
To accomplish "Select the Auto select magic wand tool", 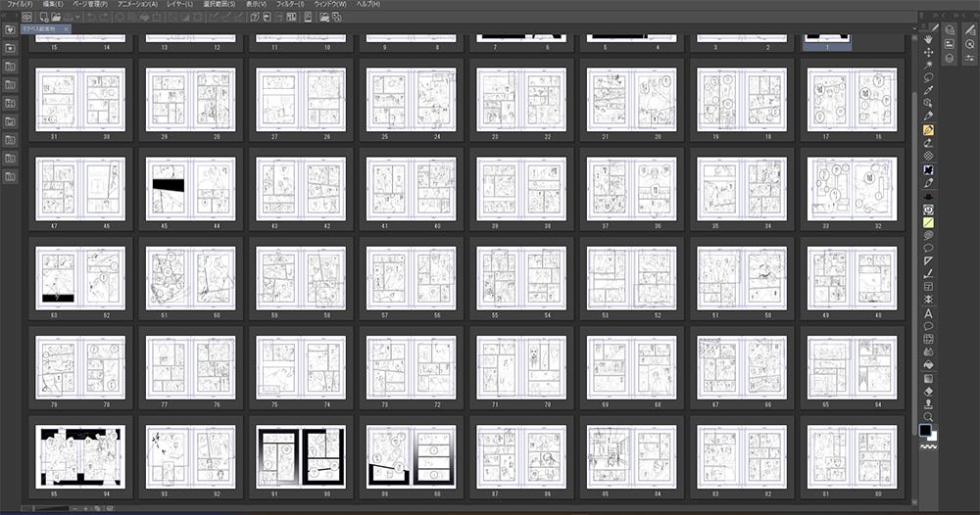I will click(928, 65).
